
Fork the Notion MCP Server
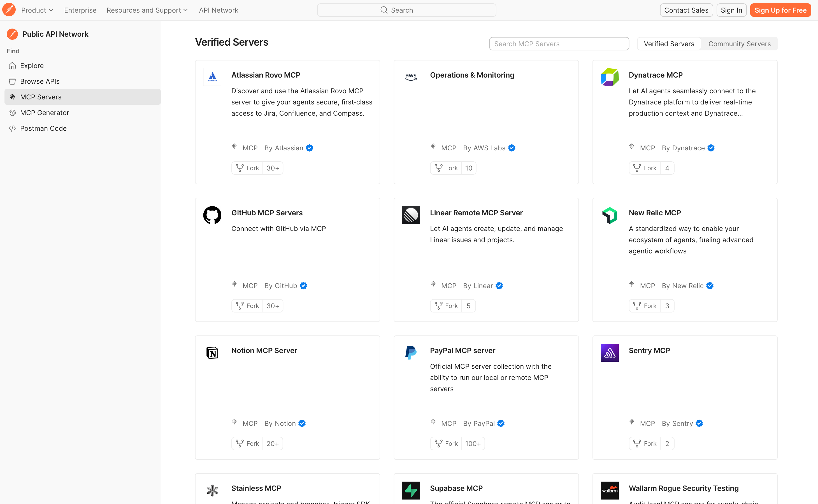(247, 443)
